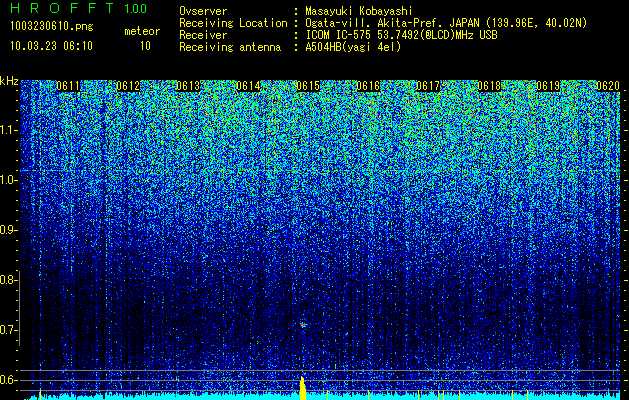This screenshot has height=400, width=629.
Task: Select antenna value A504HB(yagi 4el)
Action: click(x=353, y=47)
